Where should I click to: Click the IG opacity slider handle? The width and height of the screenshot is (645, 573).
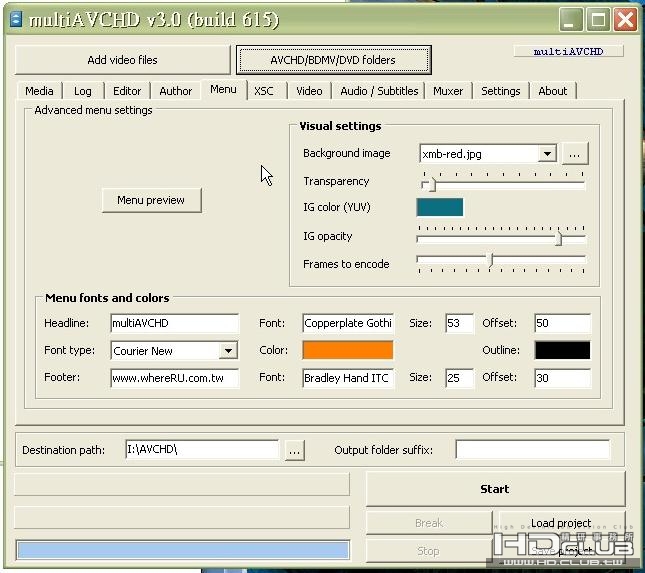tap(559, 239)
